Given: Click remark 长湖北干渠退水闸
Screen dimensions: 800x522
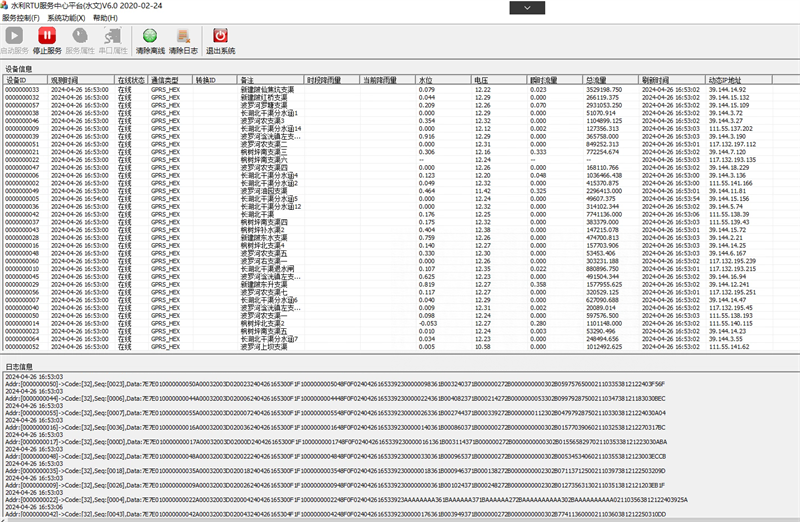Looking at the screenshot, I should click(267, 269).
